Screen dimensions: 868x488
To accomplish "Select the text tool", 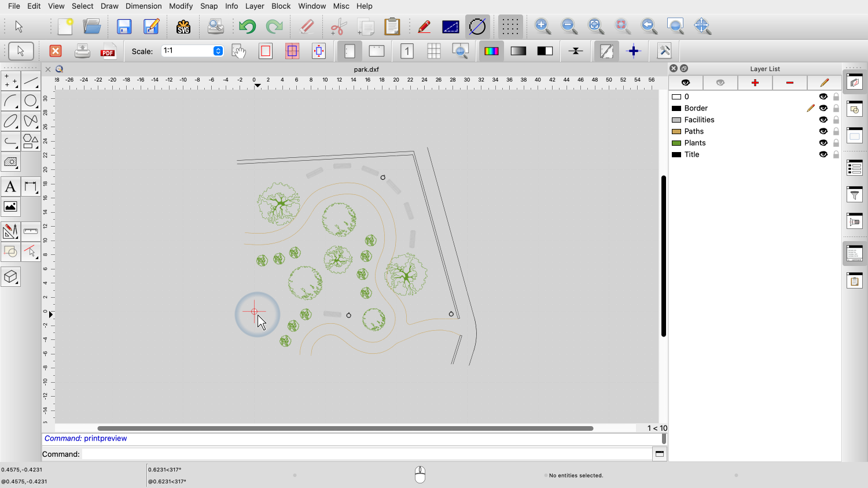I will click(10, 187).
